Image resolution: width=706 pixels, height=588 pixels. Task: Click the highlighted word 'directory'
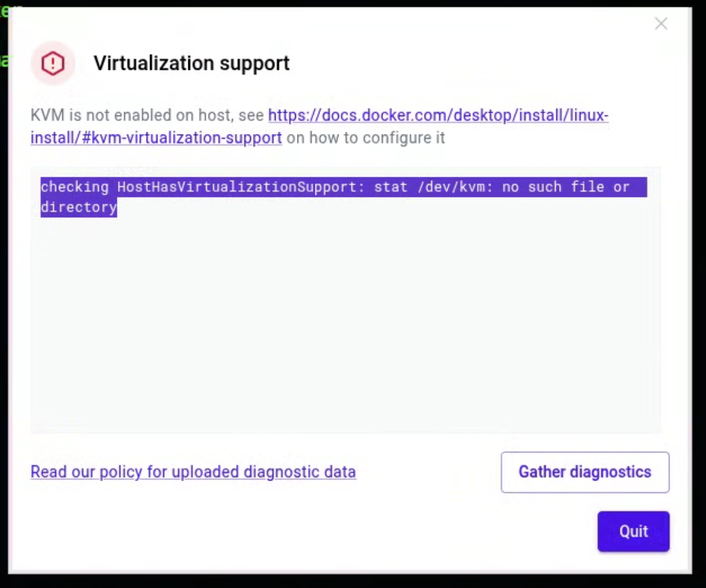(x=79, y=207)
